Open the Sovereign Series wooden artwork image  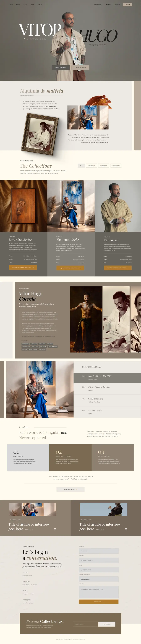coord(23,206)
